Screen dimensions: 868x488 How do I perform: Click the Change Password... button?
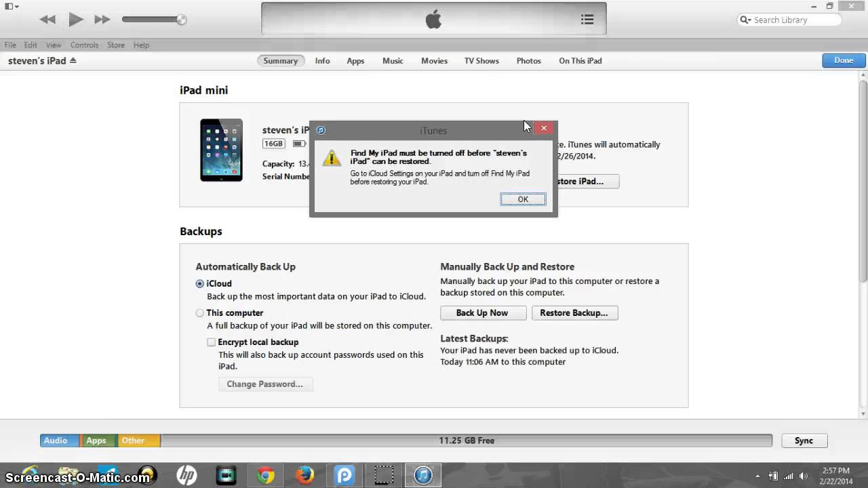(x=265, y=384)
